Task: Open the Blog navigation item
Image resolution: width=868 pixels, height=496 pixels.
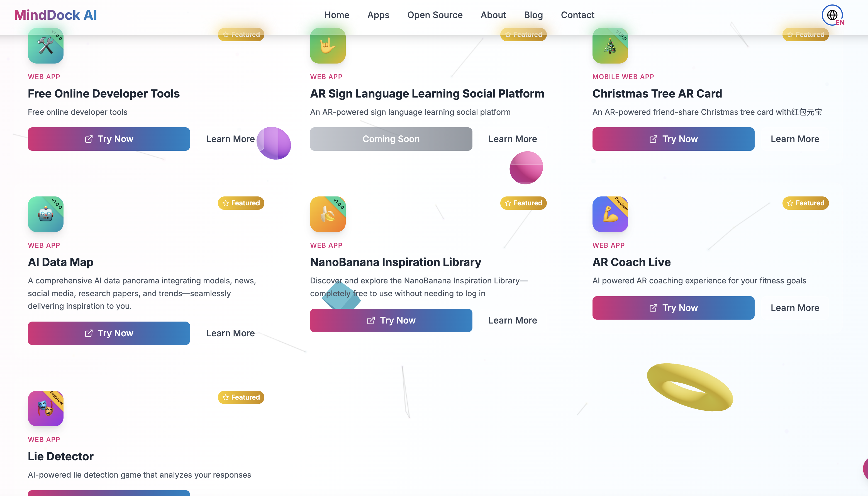Action: (x=533, y=15)
